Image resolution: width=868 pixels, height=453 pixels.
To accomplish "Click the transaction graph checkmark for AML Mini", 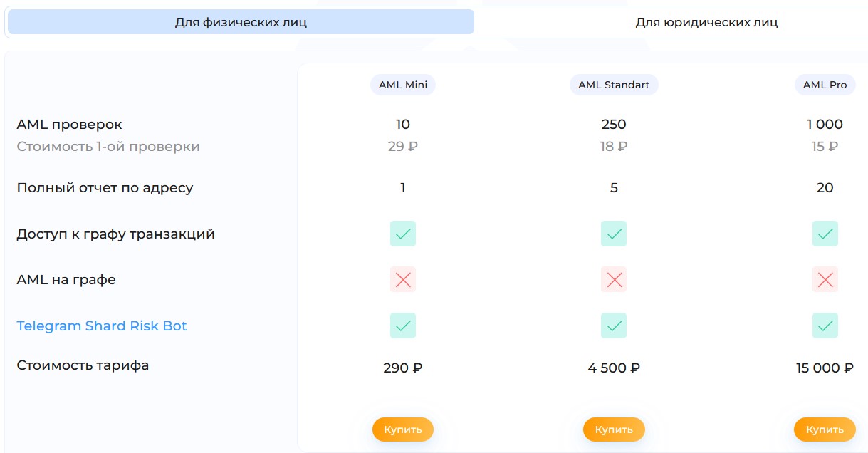I will [x=403, y=234].
